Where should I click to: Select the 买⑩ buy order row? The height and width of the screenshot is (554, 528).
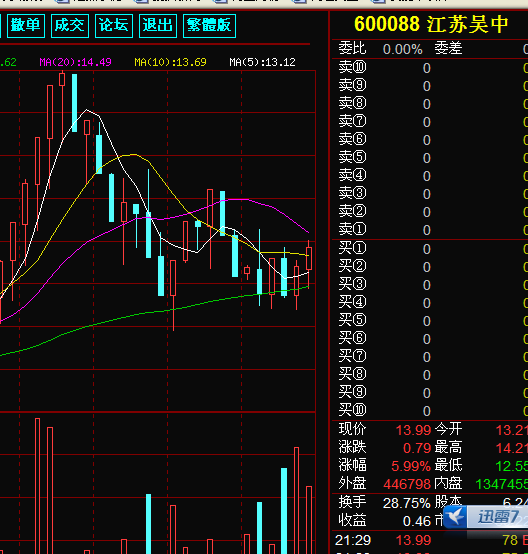(430, 410)
